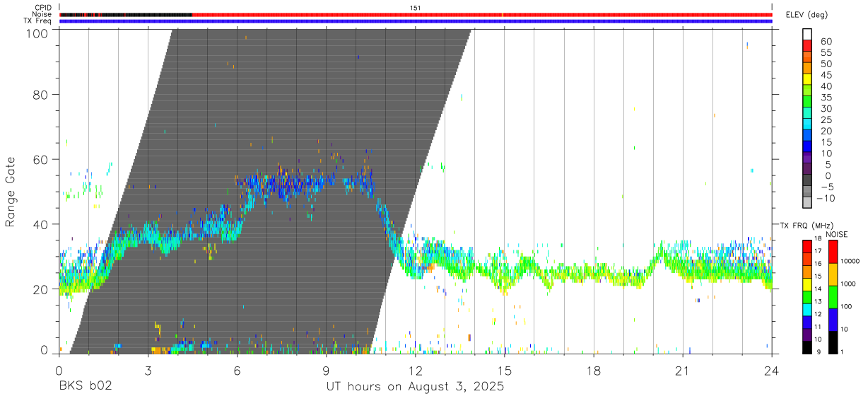This screenshot has width=868, height=401.
Task: Click the '21' tick on UT hours axis
Action: pos(682,370)
